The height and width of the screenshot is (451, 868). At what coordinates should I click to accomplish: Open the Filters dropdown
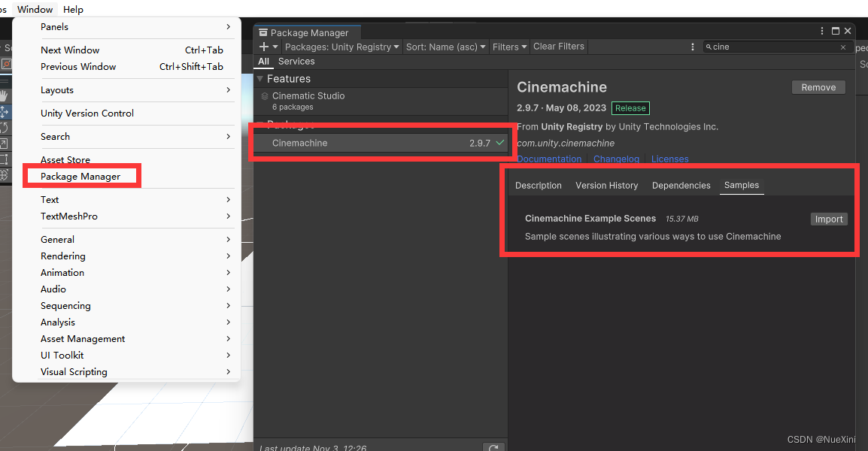509,47
